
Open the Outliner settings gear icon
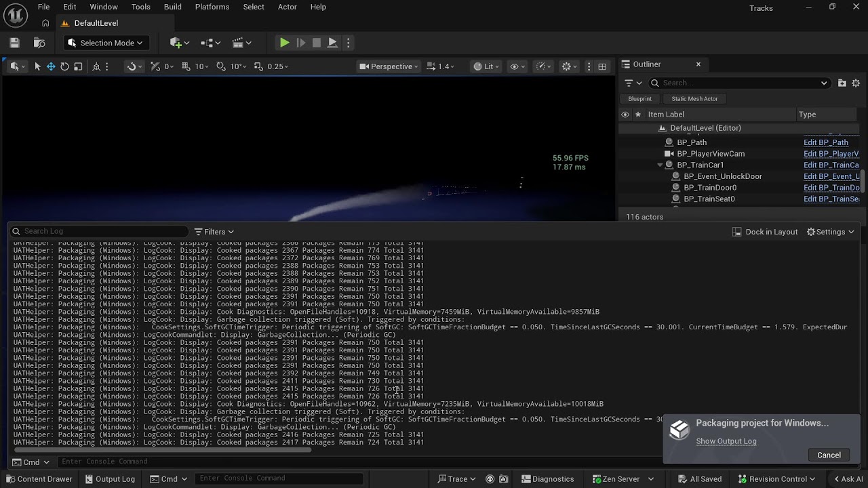[x=856, y=83]
